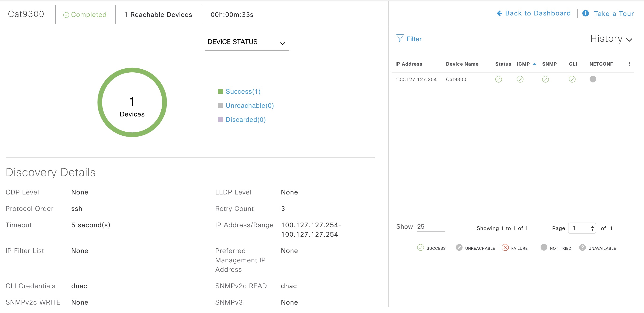The height and width of the screenshot is (313, 644).
Task: Click the green Success color swatch
Action: tap(220, 91)
